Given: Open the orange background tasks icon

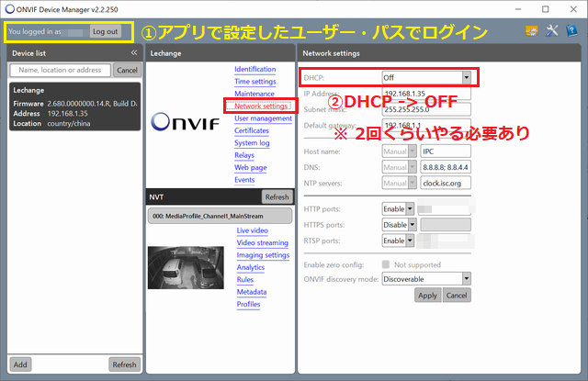Looking at the screenshot, I should 532,30.
